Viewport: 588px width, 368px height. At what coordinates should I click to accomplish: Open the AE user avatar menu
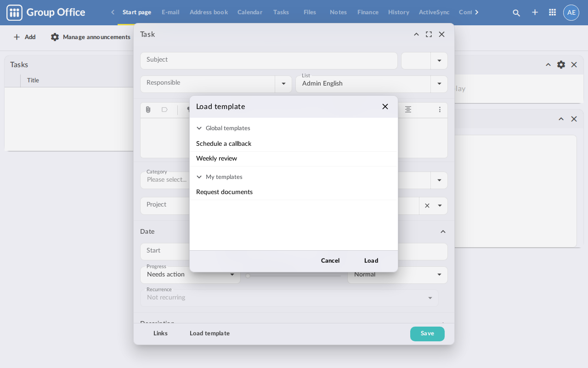tap(571, 12)
